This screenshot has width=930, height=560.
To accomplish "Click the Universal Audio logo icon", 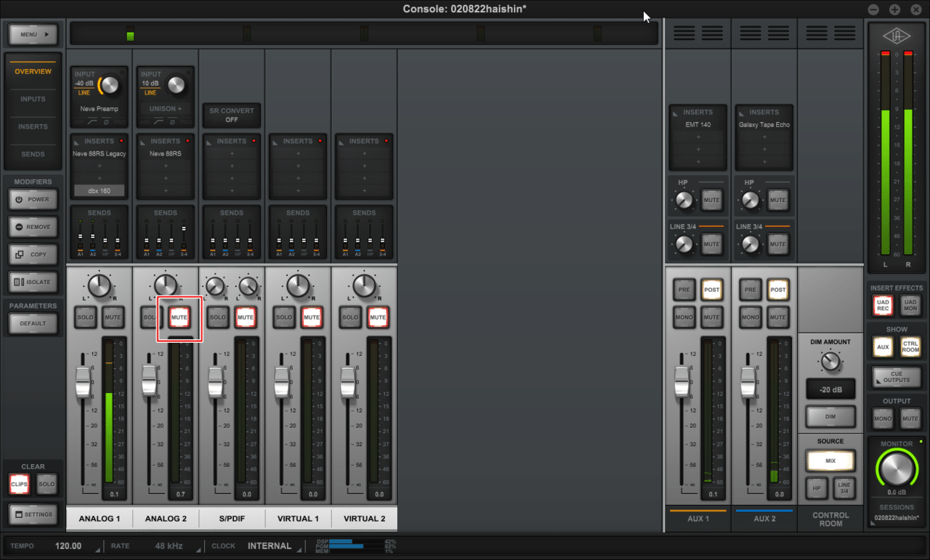I will (896, 36).
